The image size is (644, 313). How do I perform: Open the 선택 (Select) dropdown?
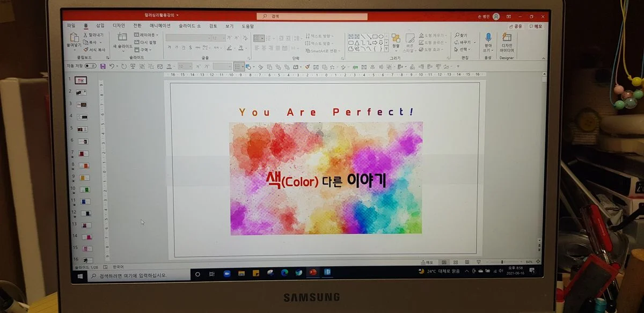(465, 48)
